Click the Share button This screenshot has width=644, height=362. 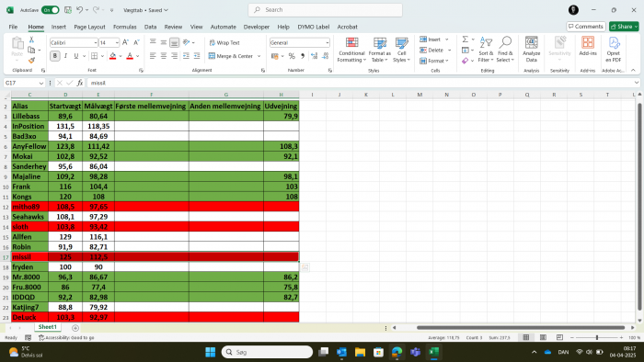(624, 27)
